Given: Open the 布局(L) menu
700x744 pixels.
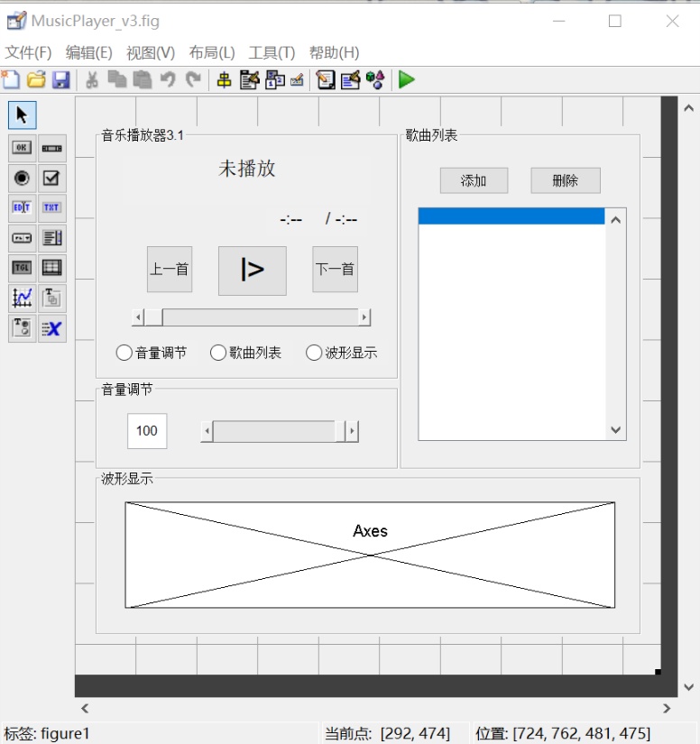Looking at the screenshot, I should [212, 52].
